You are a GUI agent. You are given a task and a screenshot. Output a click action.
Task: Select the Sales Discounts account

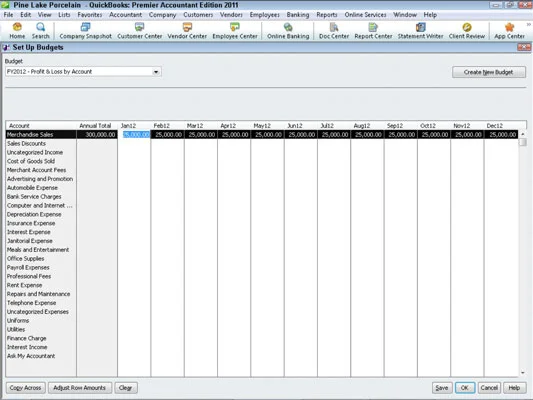27,143
